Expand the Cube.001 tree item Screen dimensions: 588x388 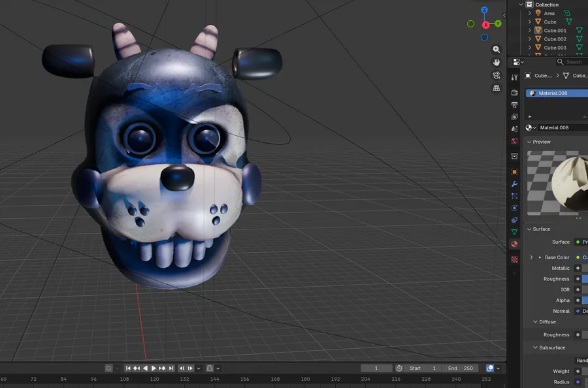(529, 30)
